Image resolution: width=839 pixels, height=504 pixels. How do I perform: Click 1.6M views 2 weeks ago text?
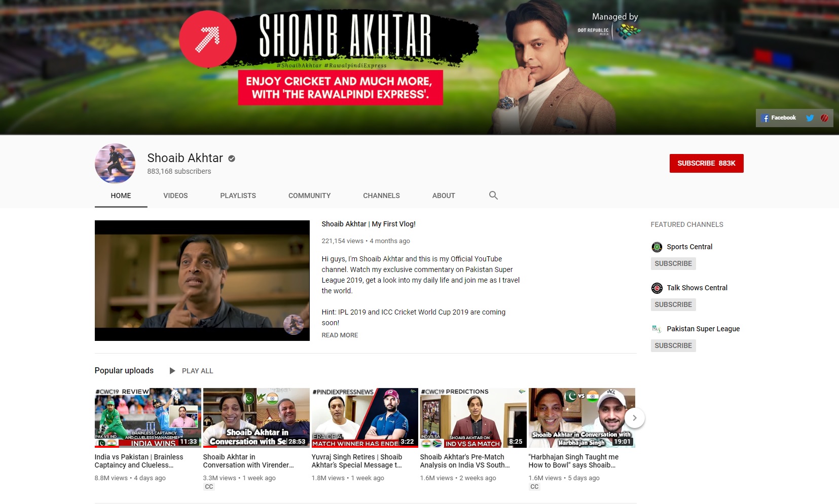pos(458,478)
